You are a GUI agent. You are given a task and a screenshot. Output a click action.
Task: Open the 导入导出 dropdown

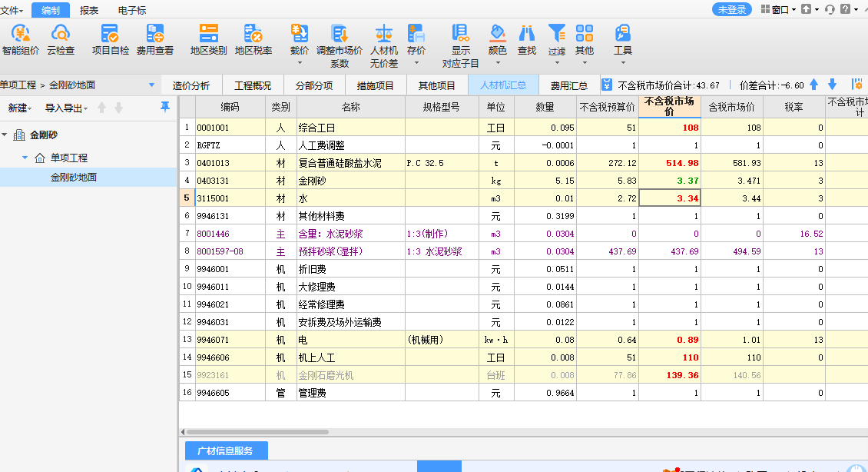pos(66,108)
